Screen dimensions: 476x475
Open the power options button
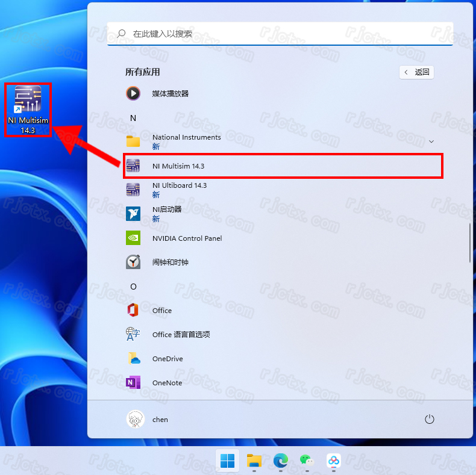pyautogui.click(x=430, y=419)
